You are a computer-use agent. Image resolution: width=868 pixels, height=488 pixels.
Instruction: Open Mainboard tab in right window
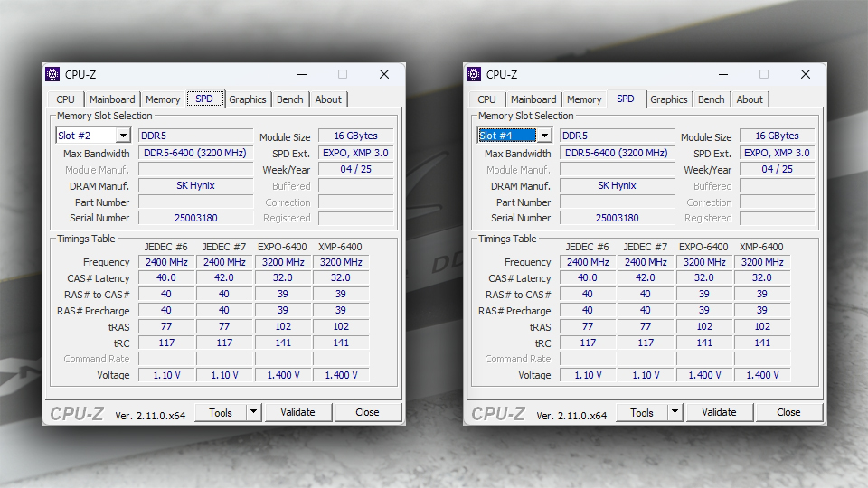(x=533, y=99)
